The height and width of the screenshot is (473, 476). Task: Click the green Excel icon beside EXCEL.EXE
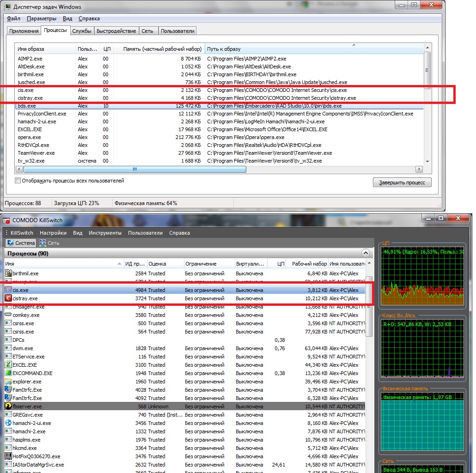[8, 365]
